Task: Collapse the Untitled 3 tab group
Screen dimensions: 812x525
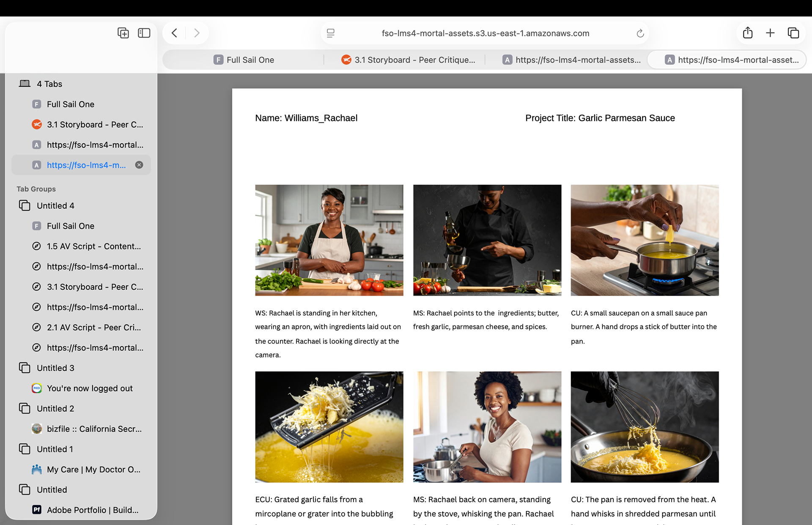Action: (55, 368)
